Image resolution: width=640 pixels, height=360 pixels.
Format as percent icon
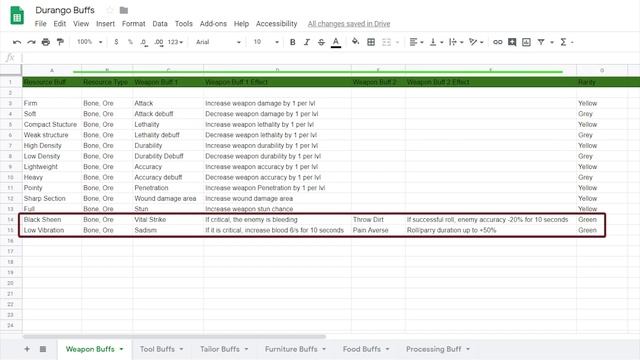[x=130, y=42]
